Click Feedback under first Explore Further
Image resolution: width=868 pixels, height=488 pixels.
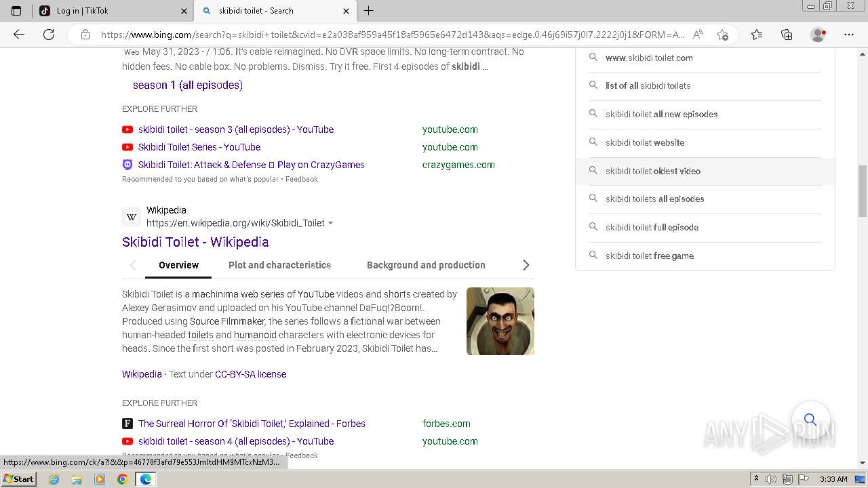click(x=302, y=179)
